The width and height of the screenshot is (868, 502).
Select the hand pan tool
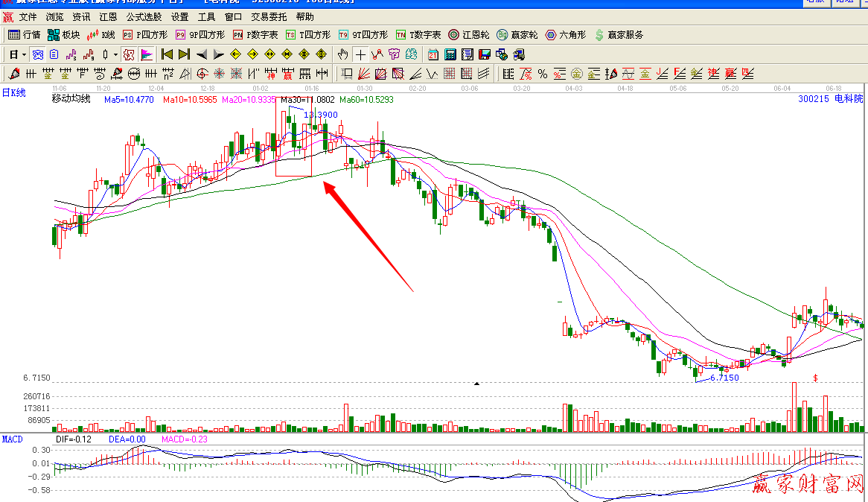(342, 54)
